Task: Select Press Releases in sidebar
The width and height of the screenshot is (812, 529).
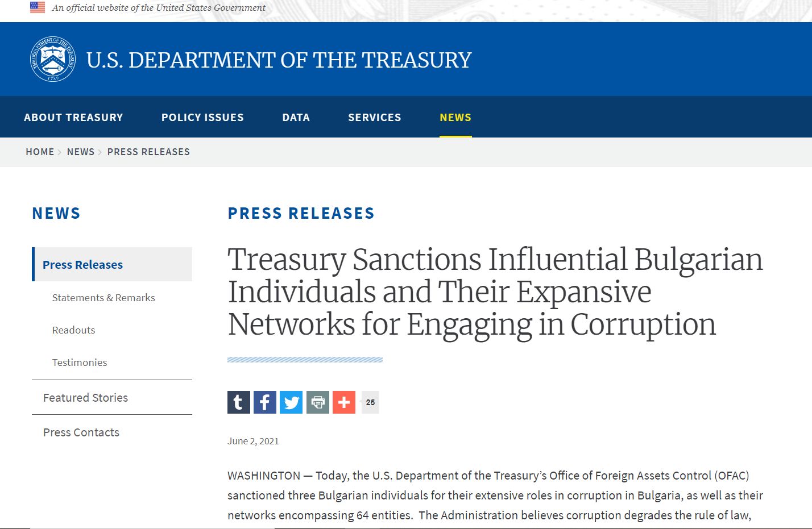Action: [x=83, y=265]
